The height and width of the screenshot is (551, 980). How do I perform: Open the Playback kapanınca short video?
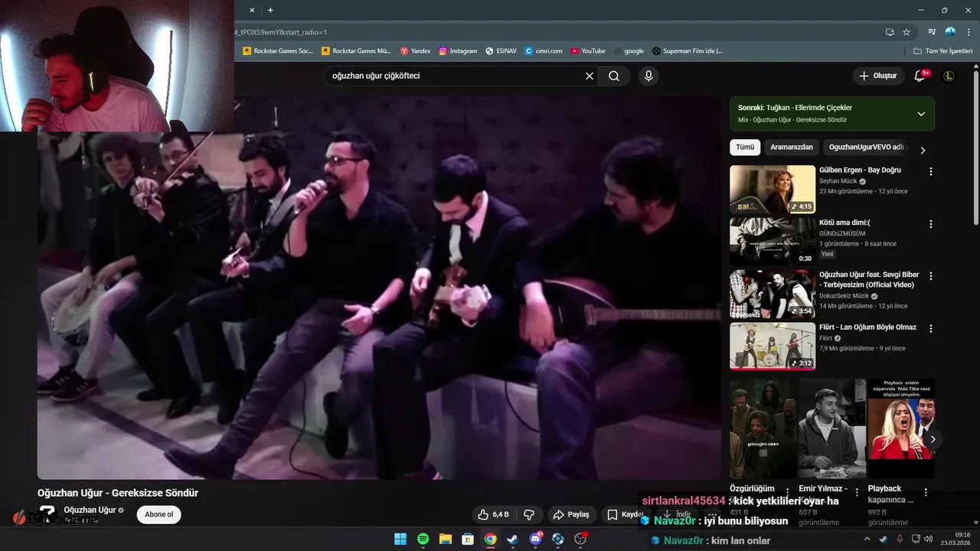(900, 429)
